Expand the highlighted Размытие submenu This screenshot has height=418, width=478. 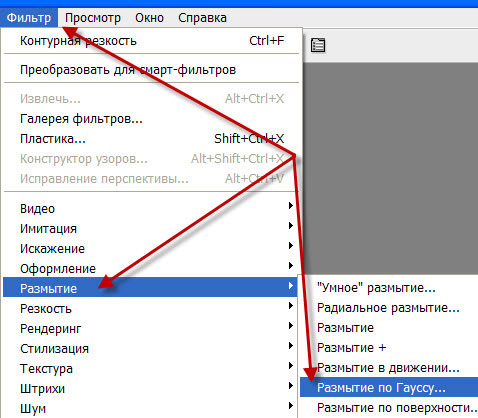pyautogui.click(x=150, y=287)
